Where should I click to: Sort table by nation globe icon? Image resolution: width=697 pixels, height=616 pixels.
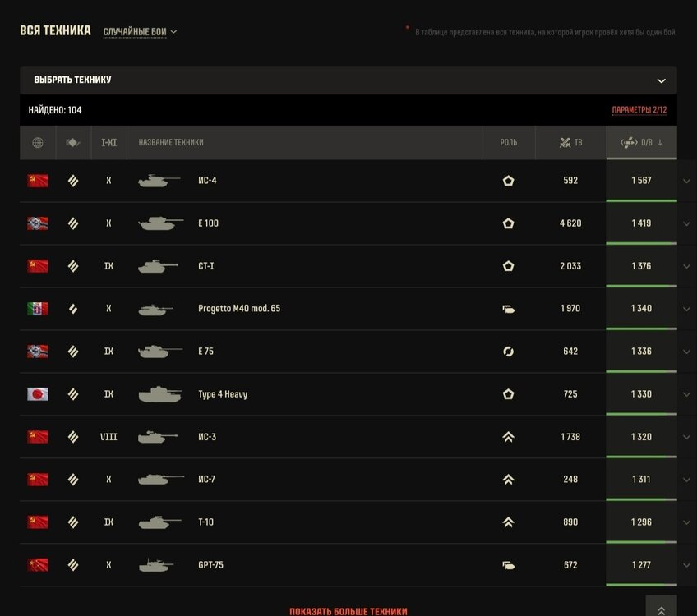tap(38, 143)
